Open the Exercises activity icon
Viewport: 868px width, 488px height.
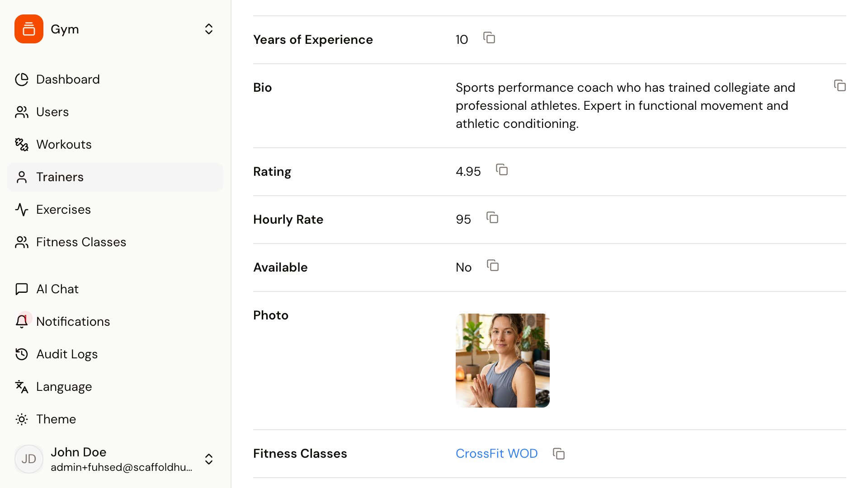(x=22, y=209)
